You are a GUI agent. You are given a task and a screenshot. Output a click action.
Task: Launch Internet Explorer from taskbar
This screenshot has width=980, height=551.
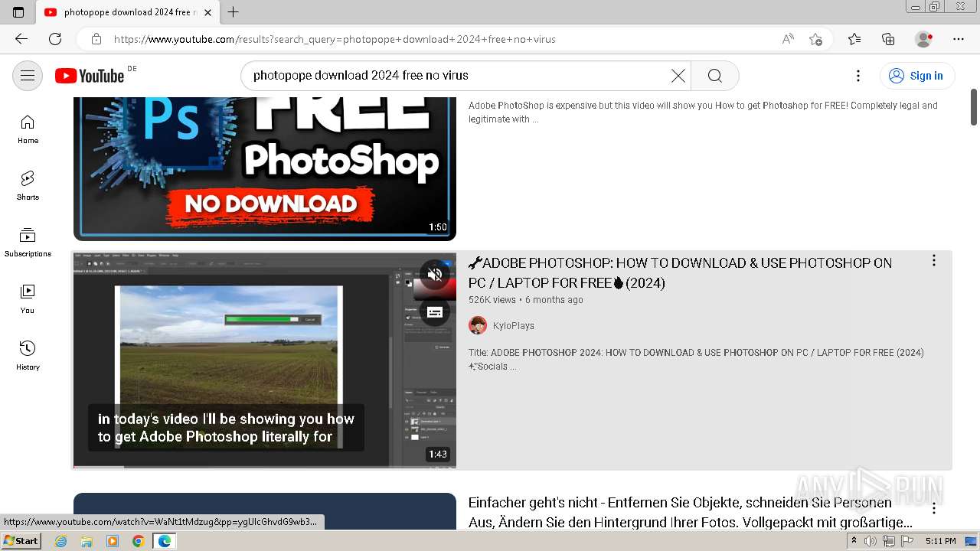click(x=60, y=541)
